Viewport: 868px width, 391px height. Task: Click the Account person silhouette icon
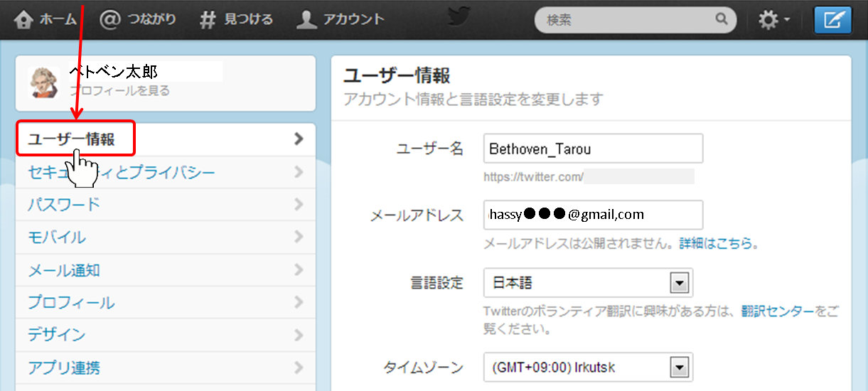click(306, 20)
